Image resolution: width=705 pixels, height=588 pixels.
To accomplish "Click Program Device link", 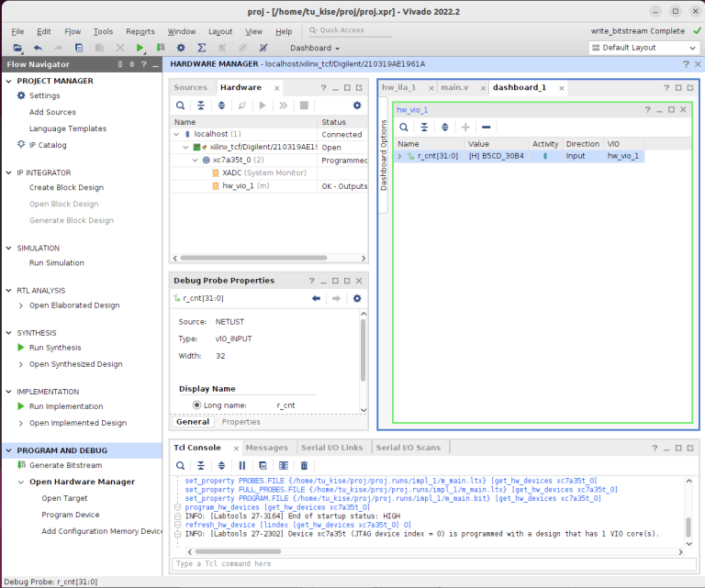I will pyautogui.click(x=72, y=515).
